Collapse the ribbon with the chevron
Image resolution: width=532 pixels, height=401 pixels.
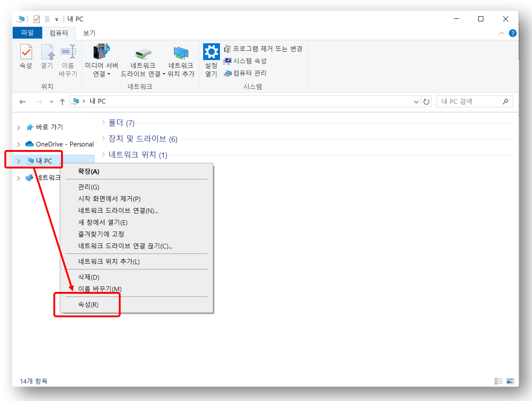point(501,33)
